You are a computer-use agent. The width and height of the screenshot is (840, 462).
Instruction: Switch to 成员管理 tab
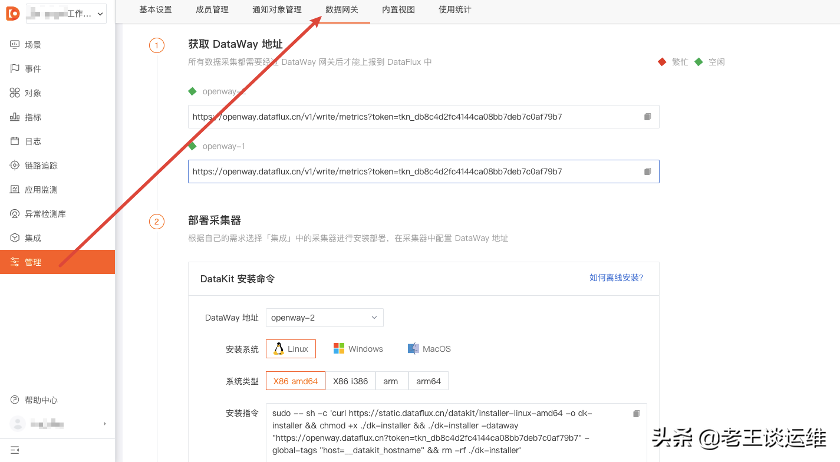click(x=212, y=10)
